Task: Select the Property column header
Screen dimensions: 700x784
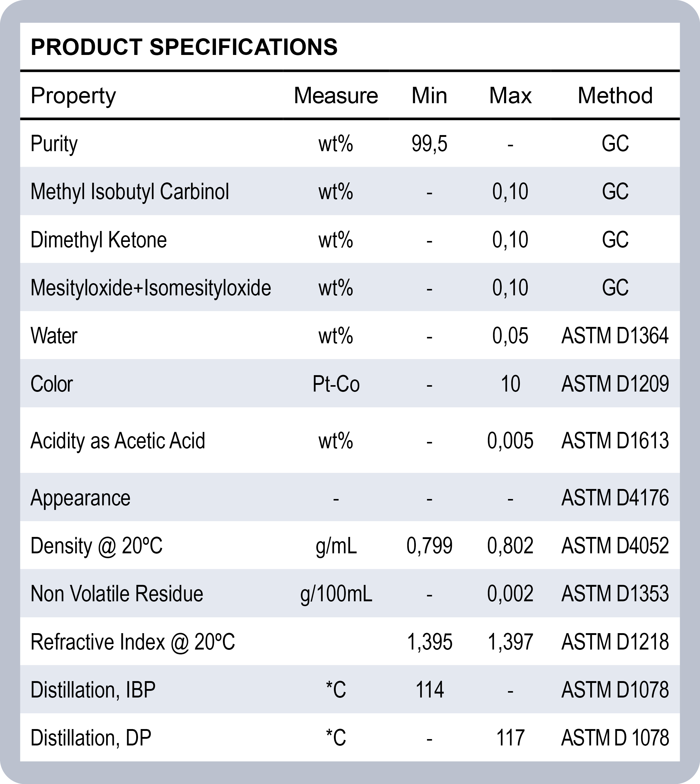Action: (73, 95)
